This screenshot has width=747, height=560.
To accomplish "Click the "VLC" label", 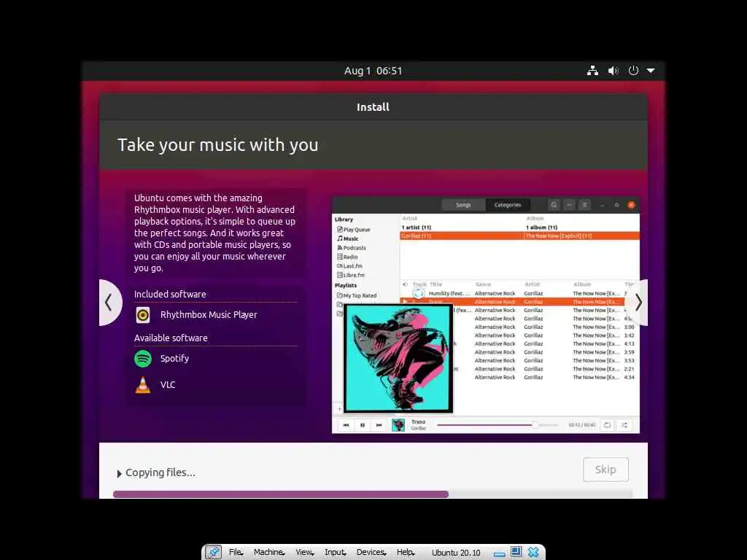I will tap(168, 385).
